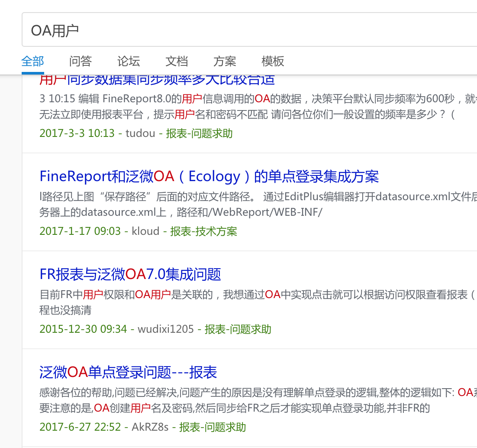Switch to the 问答 tab

click(x=81, y=61)
